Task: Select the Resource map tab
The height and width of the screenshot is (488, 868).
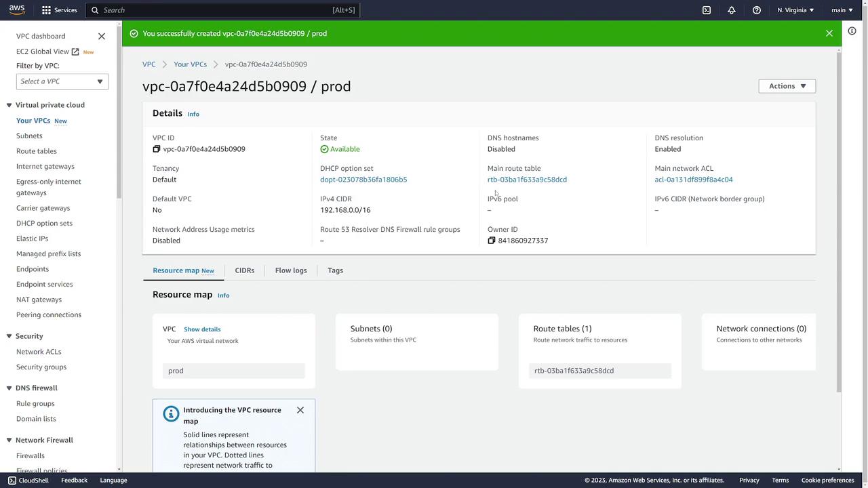Action: (x=183, y=270)
